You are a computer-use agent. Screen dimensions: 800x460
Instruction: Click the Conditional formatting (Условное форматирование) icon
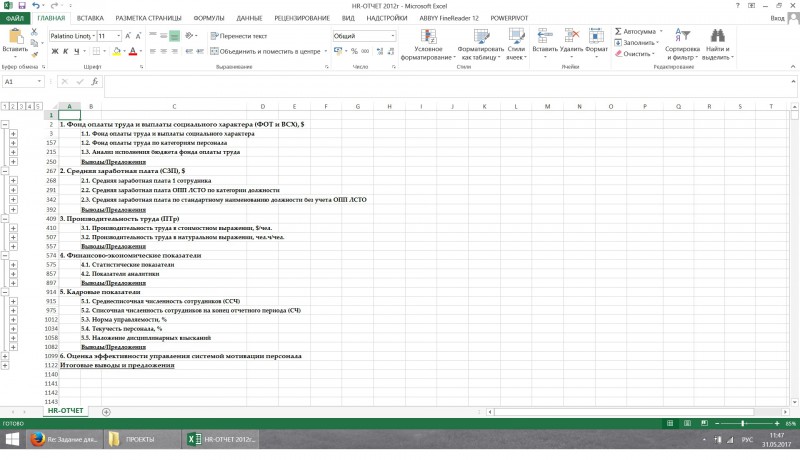(428, 37)
